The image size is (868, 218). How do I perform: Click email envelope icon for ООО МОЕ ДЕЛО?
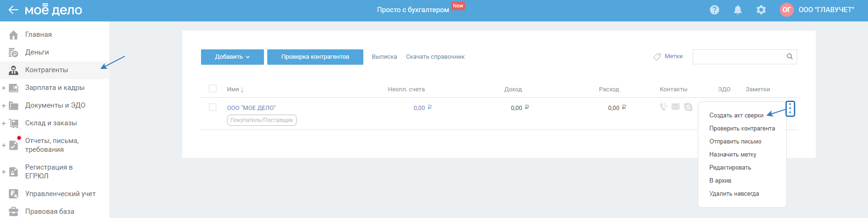tap(675, 107)
